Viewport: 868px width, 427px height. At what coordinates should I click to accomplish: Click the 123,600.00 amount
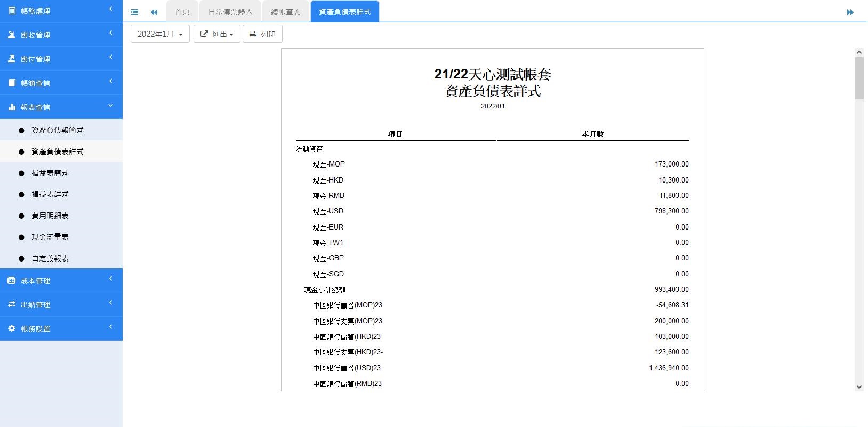[x=672, y=352]
